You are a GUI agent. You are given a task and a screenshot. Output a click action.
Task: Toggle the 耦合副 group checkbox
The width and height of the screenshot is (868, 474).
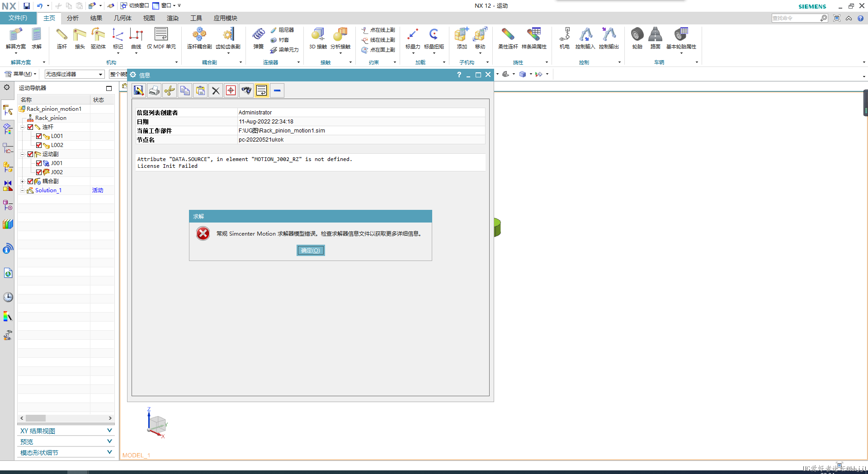coord(30,181)
